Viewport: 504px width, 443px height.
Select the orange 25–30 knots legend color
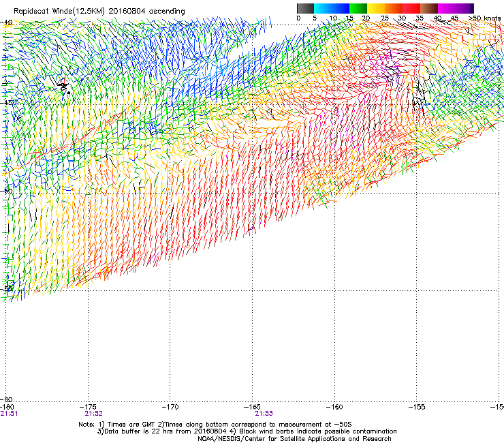(x=394, y=8)
